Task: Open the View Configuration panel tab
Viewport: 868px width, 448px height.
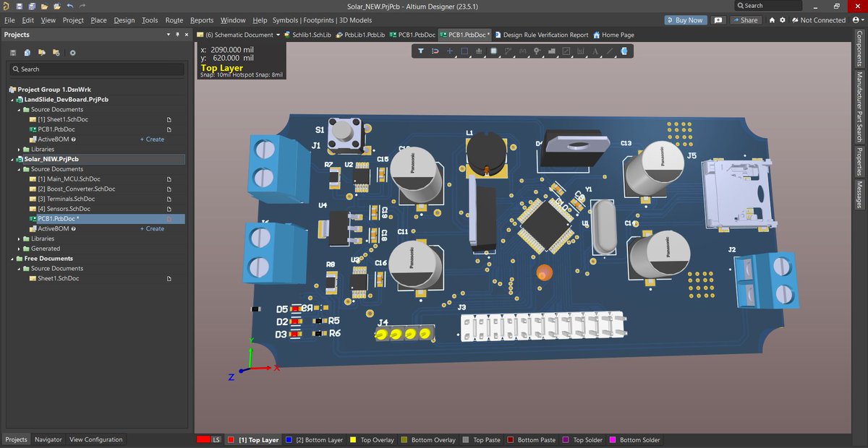Action: (96, 439)
